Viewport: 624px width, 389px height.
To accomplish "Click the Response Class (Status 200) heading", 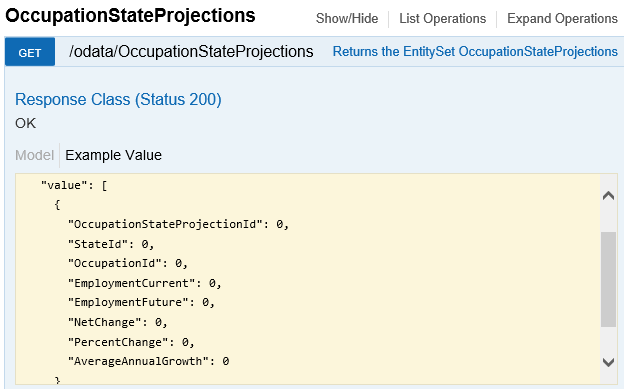I will [x=118, y=100].
